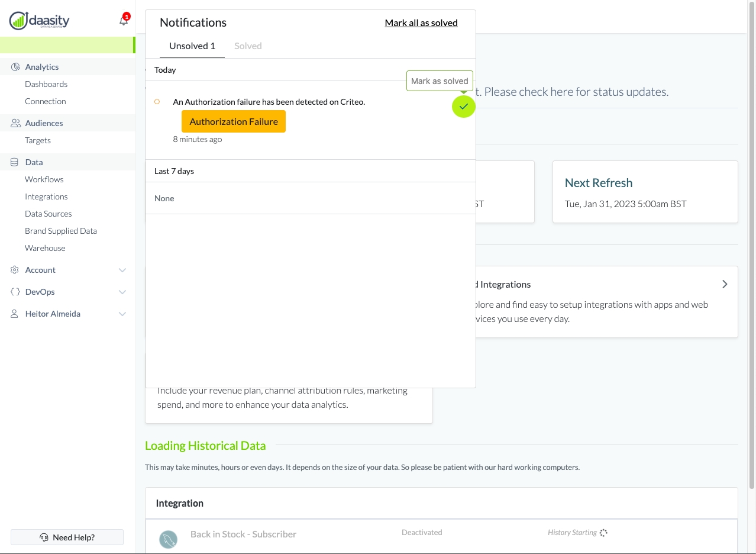Image resolution: width=756 pixels, height=554 pixels.
Task: Click the Audiences people icon
Action: (x=15, y=123)
